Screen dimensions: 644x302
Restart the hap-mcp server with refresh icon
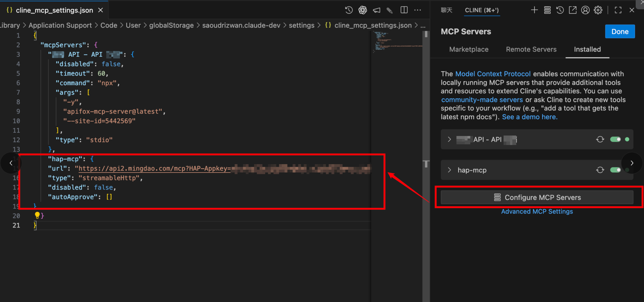point(600,170)
